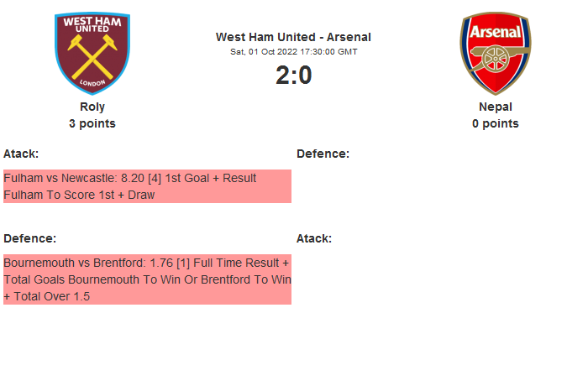The image size is (588, 386).
Task: Select player name Roly
Action: pos(92,107)
